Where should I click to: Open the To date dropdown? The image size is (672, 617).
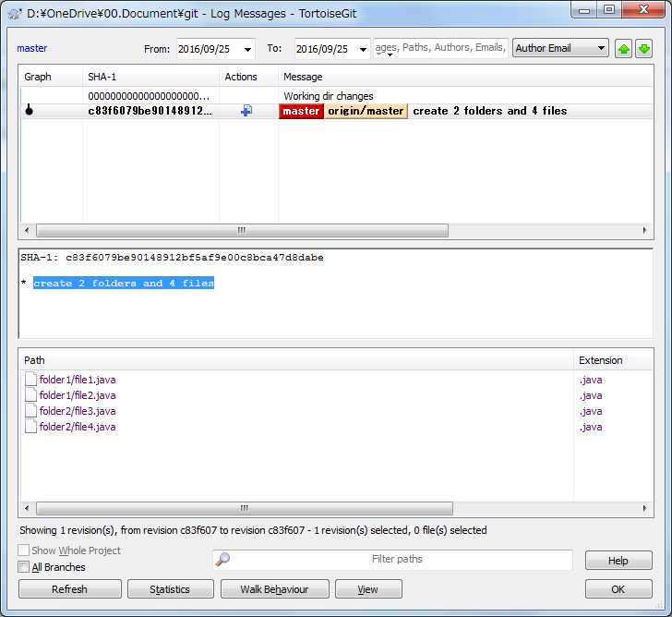(363, 49)
